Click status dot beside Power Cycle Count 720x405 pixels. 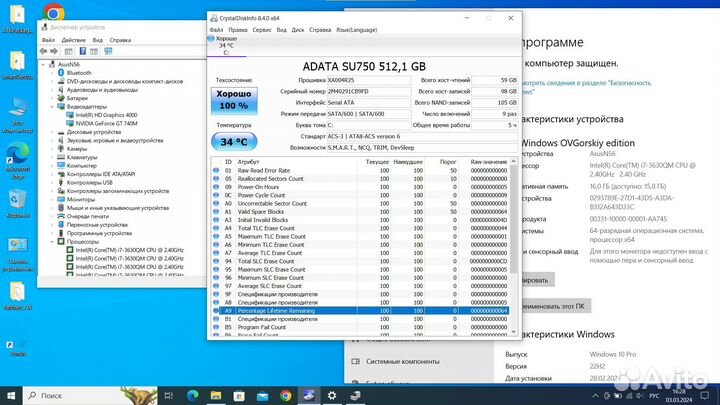tap(216, 195)
